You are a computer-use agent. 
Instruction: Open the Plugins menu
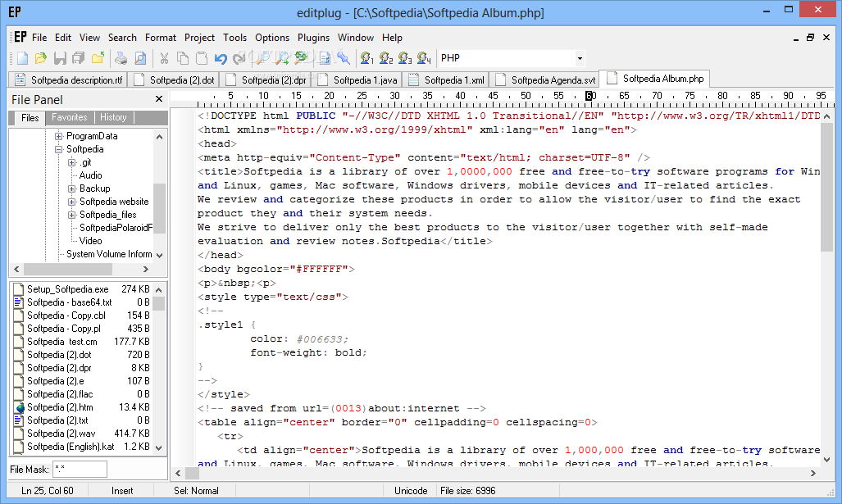pos(314,38)
